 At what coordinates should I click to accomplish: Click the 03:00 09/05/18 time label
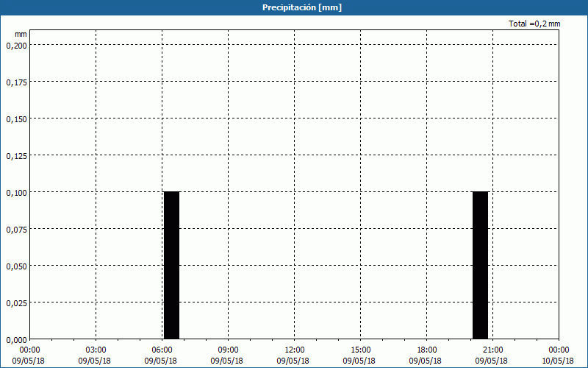pyautogui.click(x=95, y=355)
